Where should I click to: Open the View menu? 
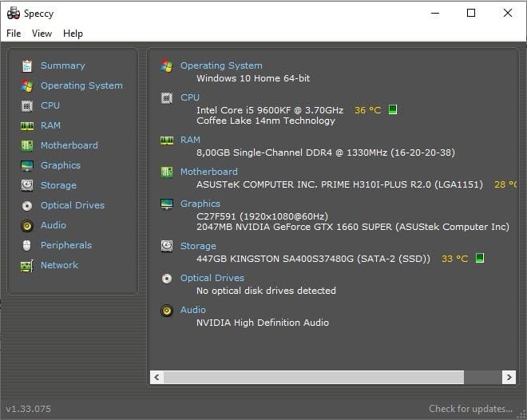[x=42, y=34]
